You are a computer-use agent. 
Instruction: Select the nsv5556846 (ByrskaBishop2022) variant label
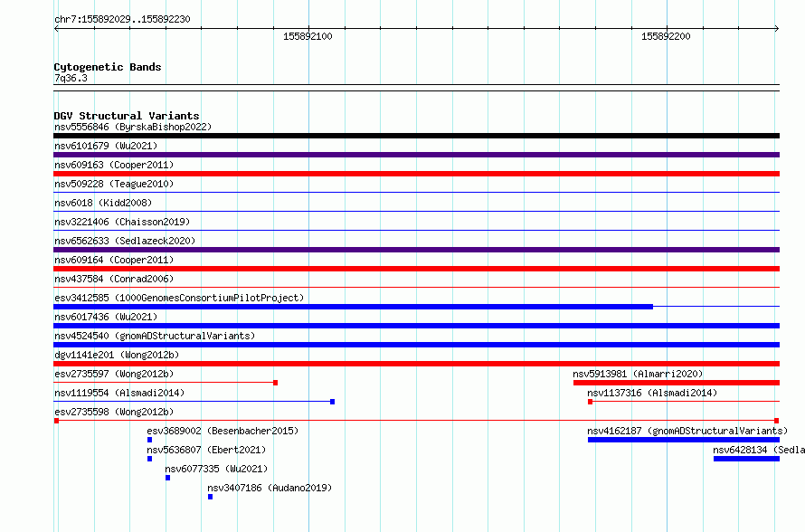[133, 127]
